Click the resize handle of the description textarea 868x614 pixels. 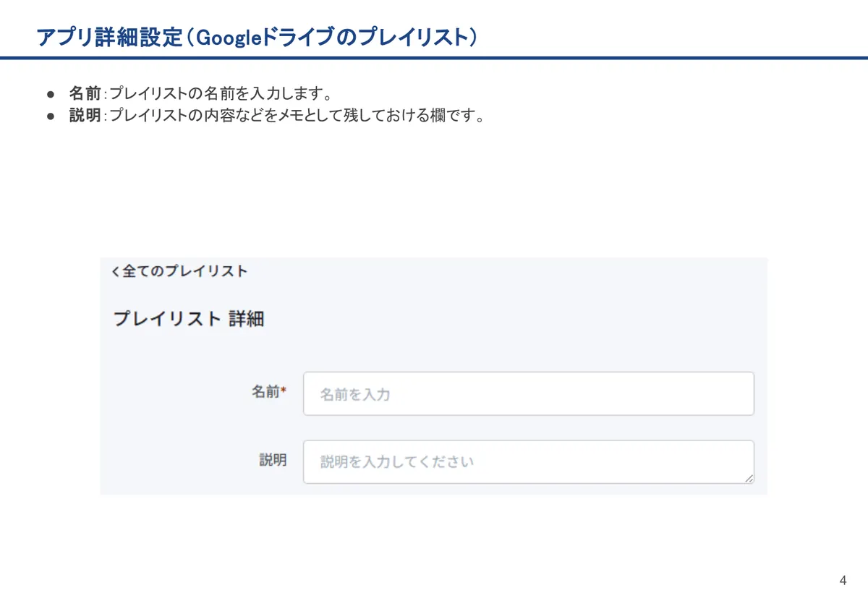(x=749, y=478)
